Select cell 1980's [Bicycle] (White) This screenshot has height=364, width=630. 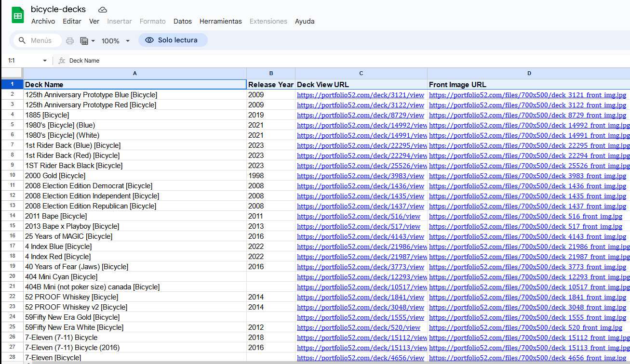[135, 135]
